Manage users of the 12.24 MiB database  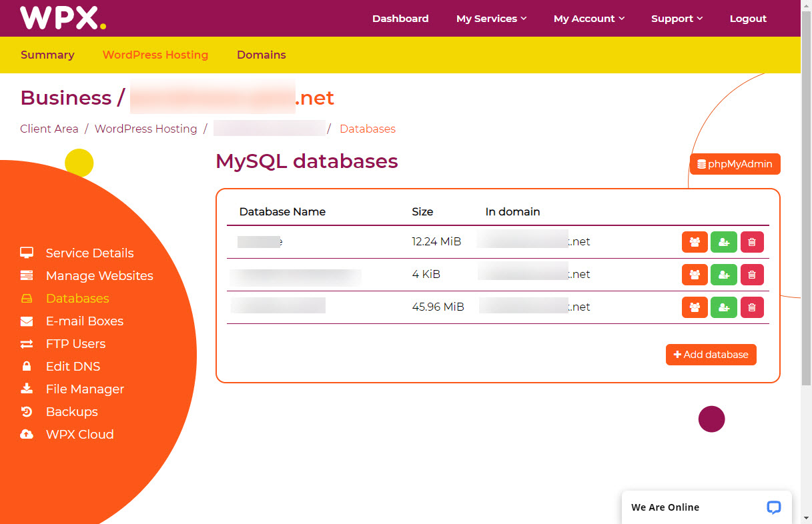click(x=695, y=242)
